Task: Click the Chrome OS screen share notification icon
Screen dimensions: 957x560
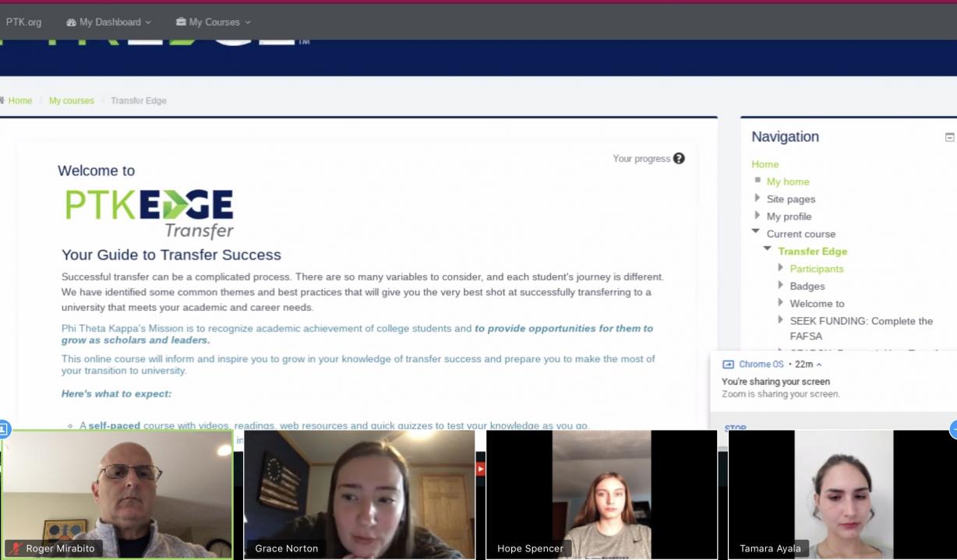Action: tap(729, 364)
